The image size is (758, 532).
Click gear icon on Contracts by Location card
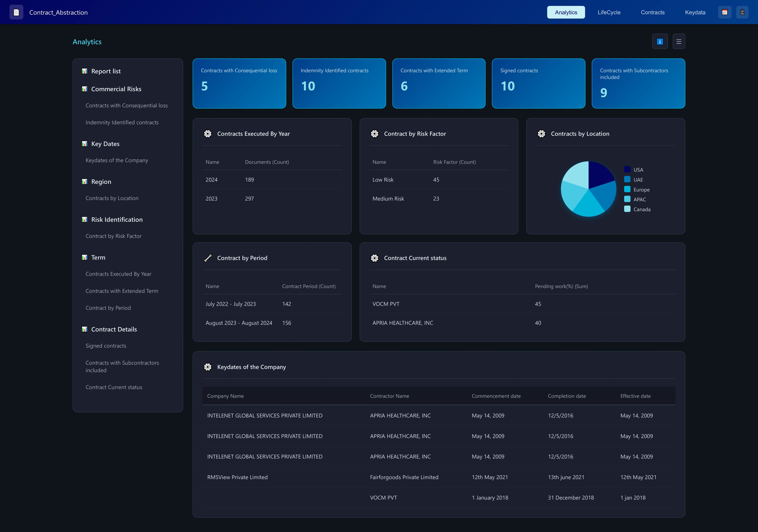pyautogui.click(x=541, y=134)
